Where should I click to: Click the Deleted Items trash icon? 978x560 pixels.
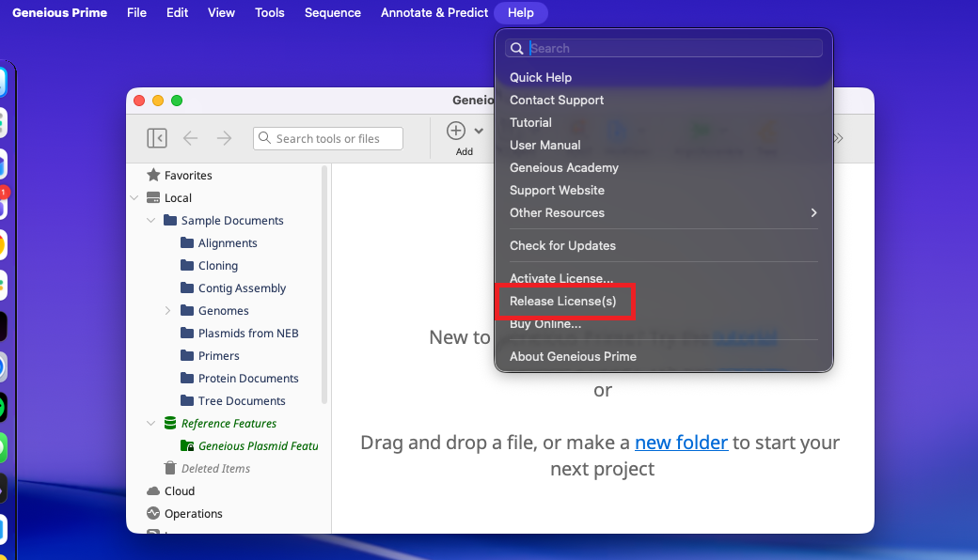click(169, 468)
